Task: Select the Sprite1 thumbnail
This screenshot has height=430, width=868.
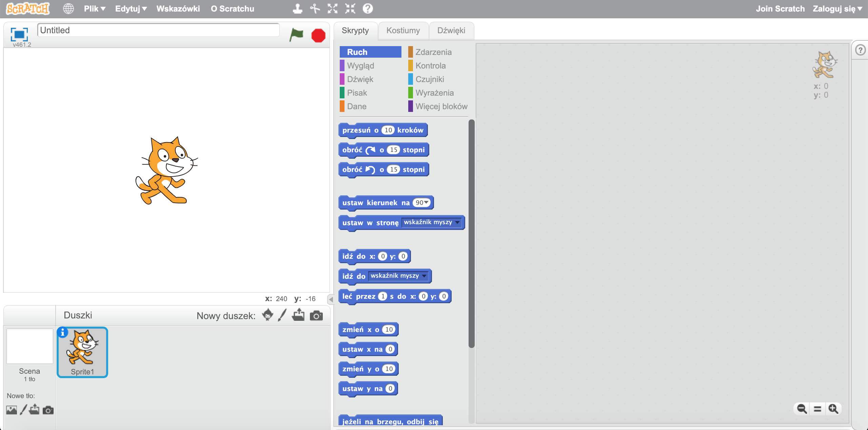Action: (82, 352)
